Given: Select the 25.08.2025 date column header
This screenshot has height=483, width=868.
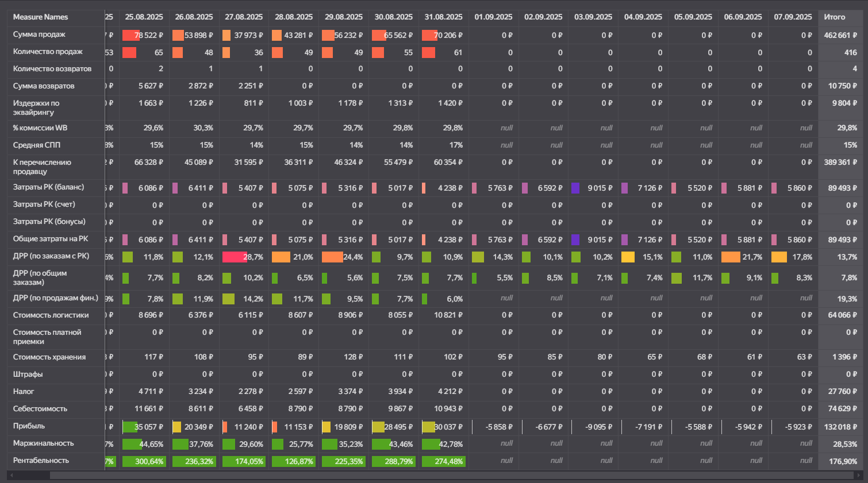Looking at the screenshot, I should tap(144, 17).
